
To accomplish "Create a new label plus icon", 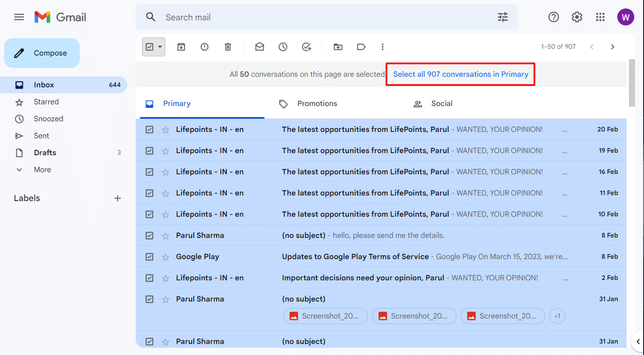I will click(117, 198).
